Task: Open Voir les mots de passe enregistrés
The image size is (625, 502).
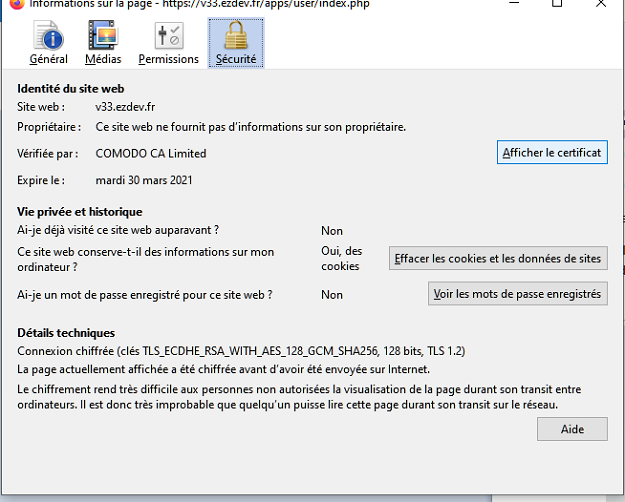Action: [517, 294]
